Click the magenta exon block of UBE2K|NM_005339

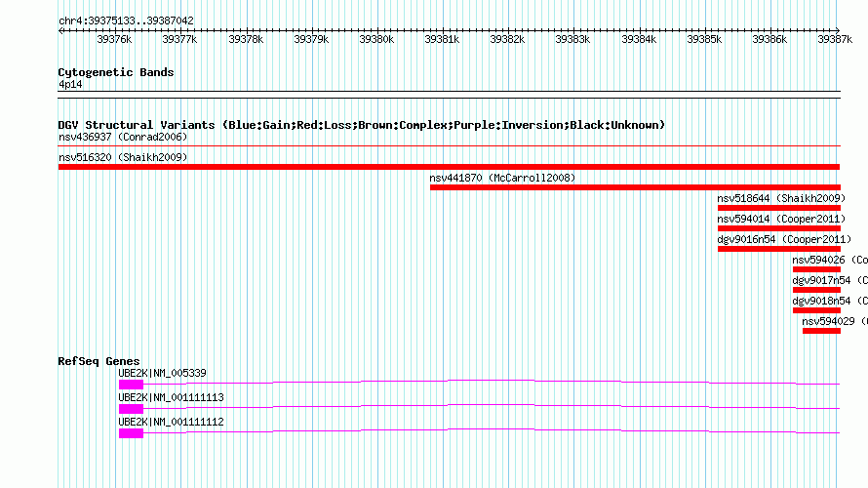point(132,385)
